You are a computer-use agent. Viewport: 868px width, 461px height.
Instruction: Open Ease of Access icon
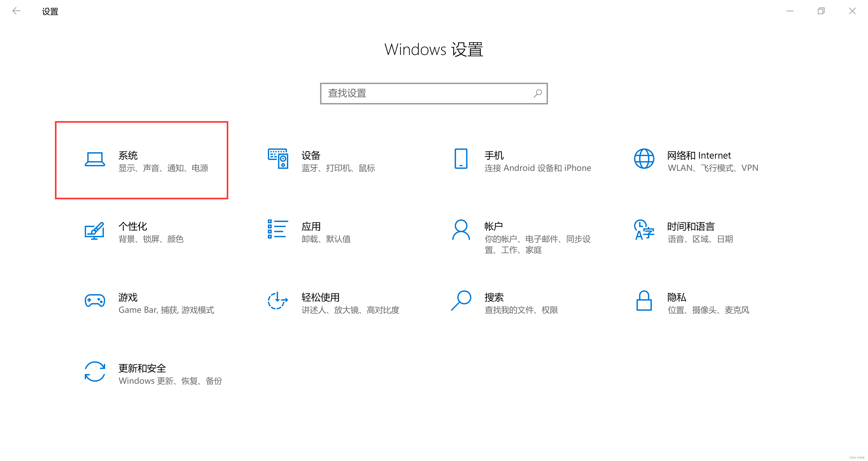(278, 301)
